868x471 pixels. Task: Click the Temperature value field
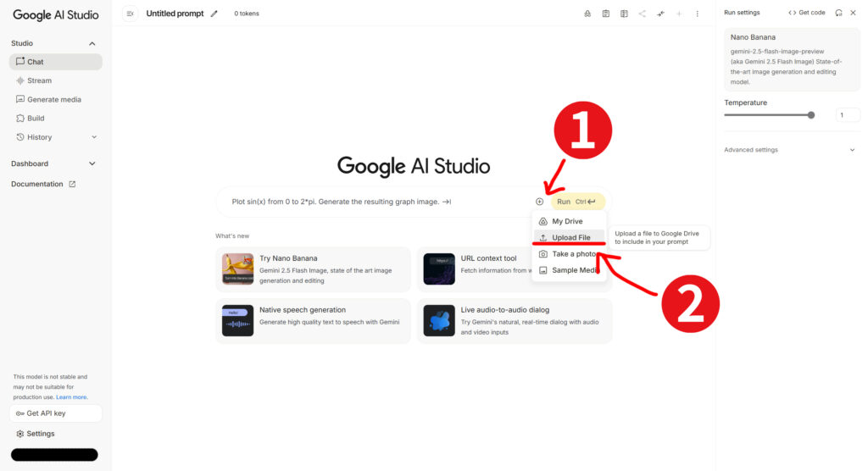pyautogui.click(x=847, y=115)
